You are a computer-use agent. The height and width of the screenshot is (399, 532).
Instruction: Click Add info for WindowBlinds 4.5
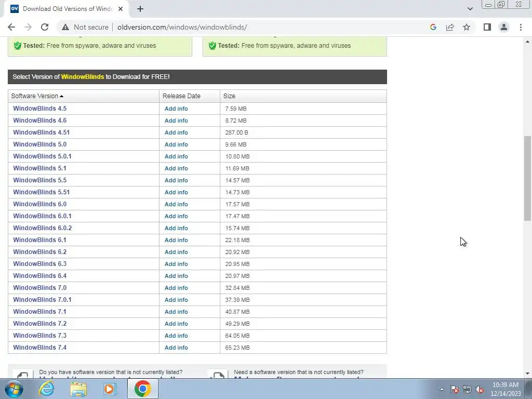tap(176, 109)
